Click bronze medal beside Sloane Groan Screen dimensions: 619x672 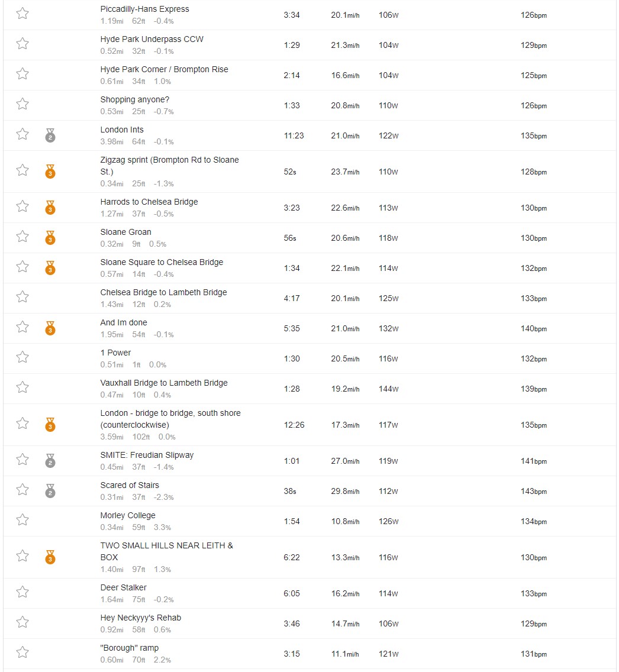click(x=50, y=238)
